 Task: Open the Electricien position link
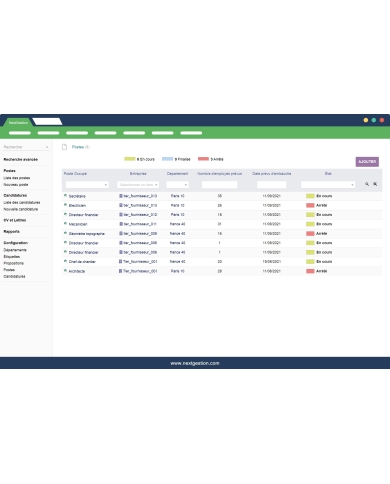point(77,205)
